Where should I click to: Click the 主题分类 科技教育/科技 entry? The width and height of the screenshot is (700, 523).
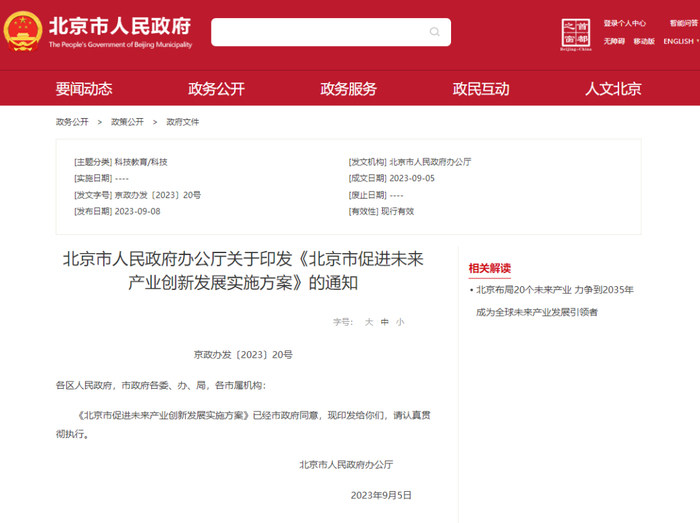point(121,162)
